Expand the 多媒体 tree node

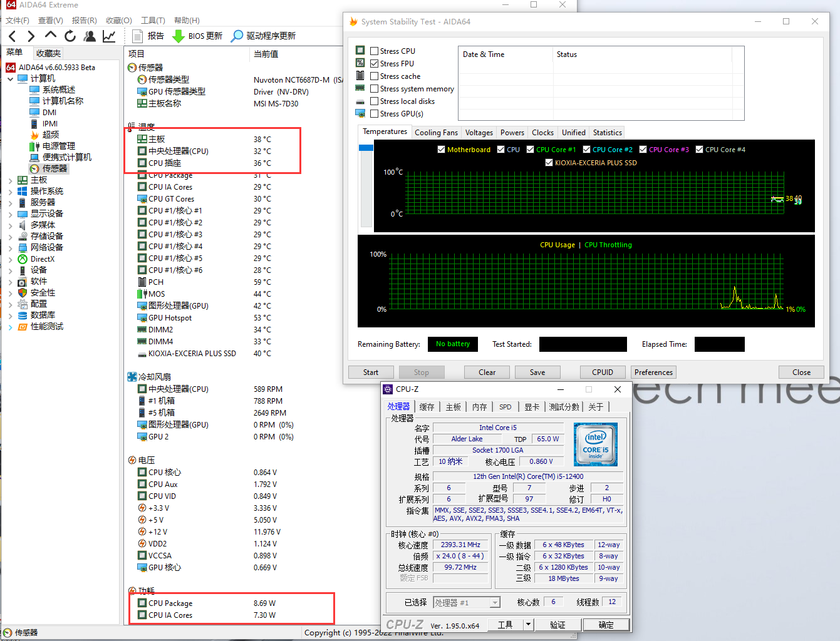click(x=10, y=225)
